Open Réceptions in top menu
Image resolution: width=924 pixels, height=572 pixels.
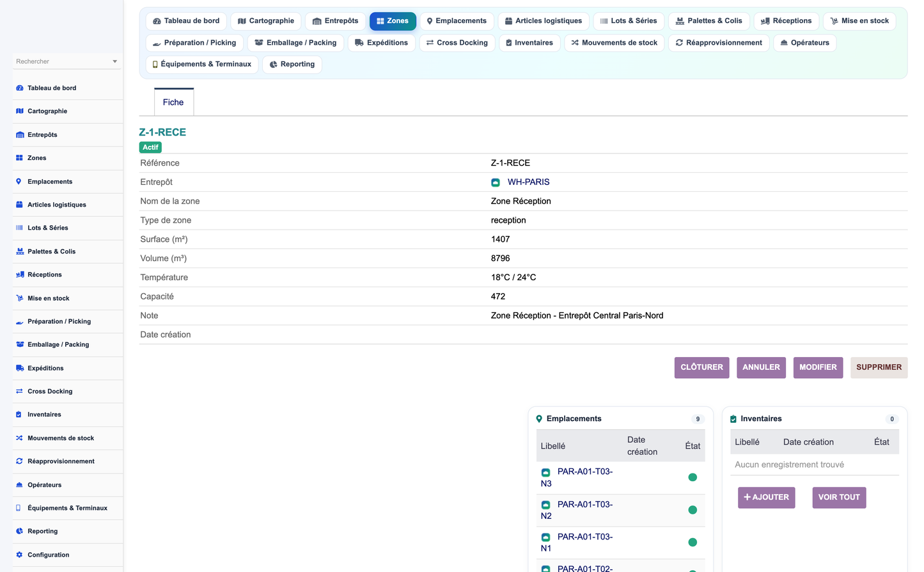coord(787,21)
